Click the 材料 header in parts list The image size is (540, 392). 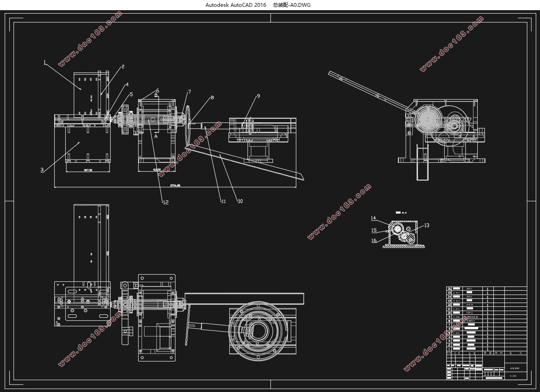[x=499, y=353]
